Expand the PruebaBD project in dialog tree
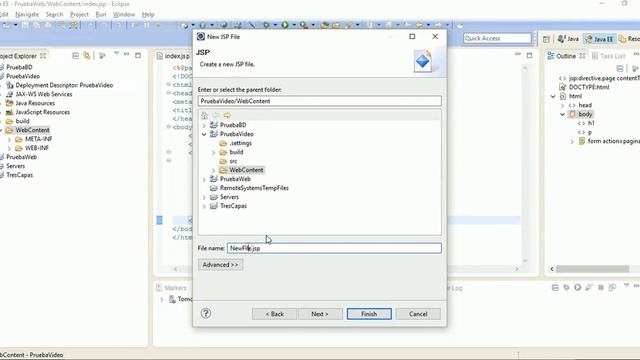This screenshot has width=640, height=360. (204, 125)
